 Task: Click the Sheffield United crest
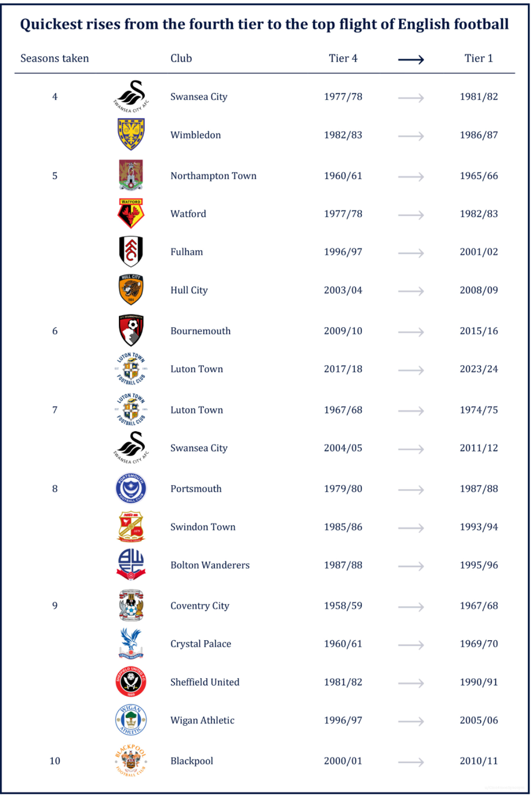click(x=131, y=682)
